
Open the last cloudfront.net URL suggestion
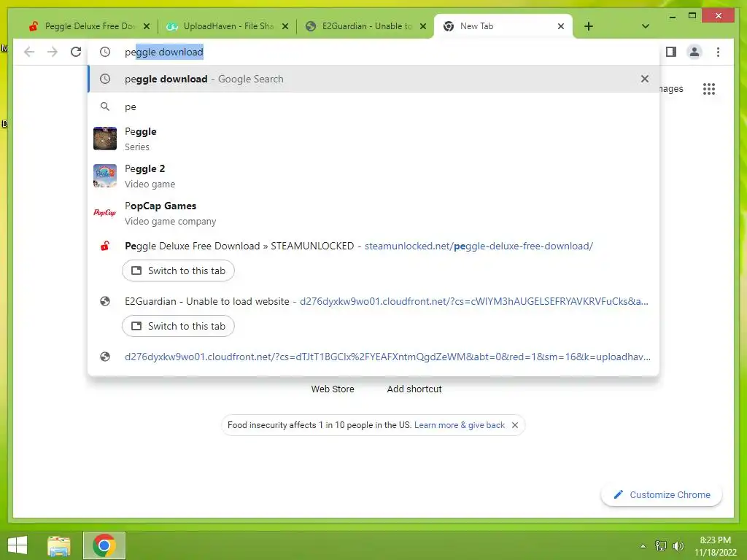(x=373, y=357)
